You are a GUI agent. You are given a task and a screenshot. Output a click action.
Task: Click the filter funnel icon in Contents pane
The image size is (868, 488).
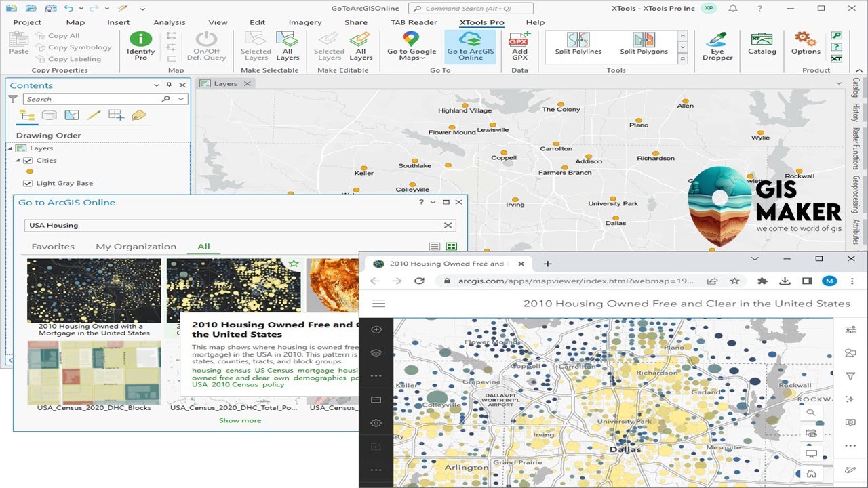[x=13, y=99]
